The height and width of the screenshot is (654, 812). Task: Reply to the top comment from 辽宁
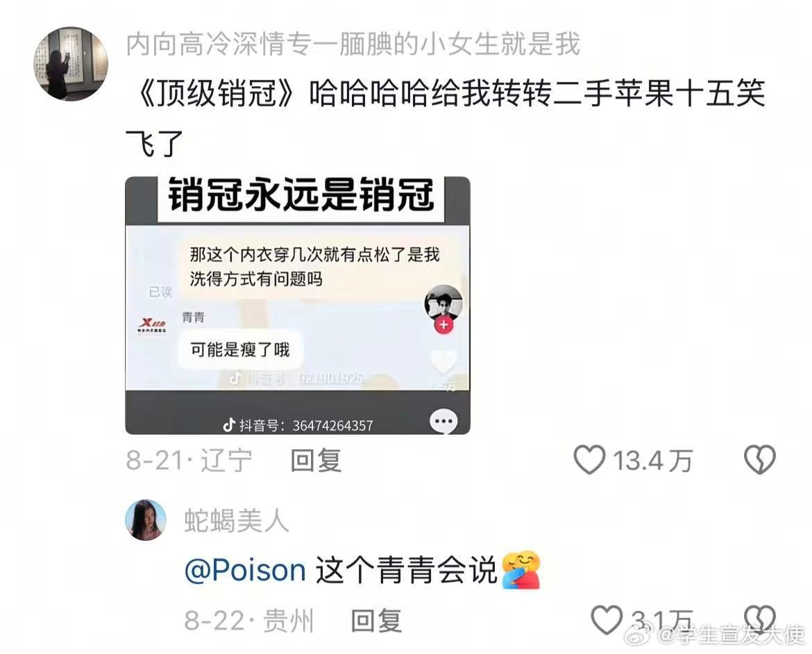coord(316,460)
